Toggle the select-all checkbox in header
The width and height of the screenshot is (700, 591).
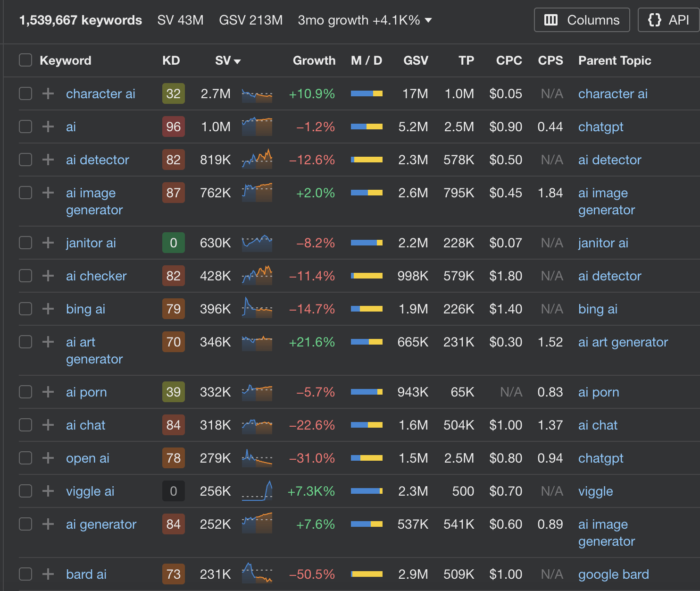pos(25,60)
